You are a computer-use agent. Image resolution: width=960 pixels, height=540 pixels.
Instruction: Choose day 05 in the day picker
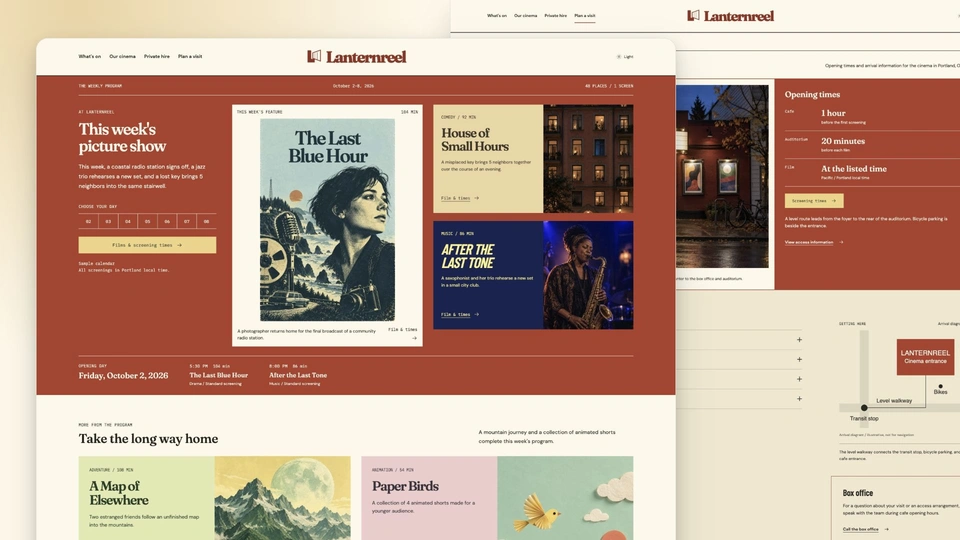point(147,221)
